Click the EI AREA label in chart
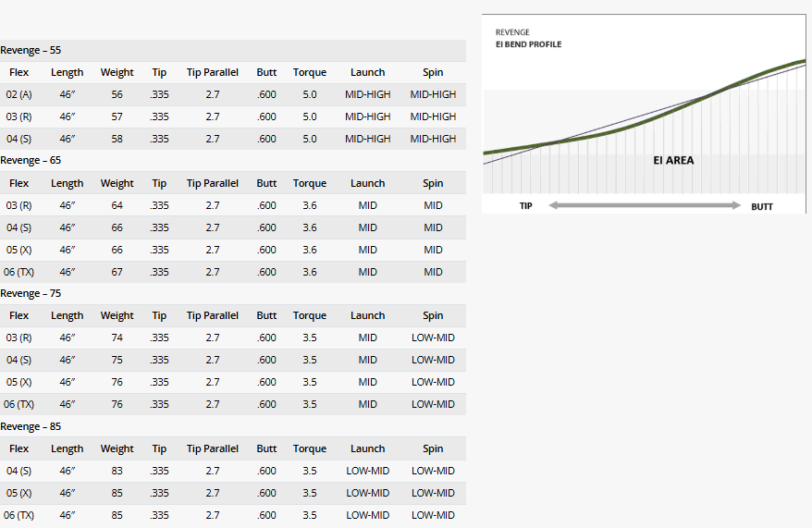812x528 pixels. pos(673,161)
